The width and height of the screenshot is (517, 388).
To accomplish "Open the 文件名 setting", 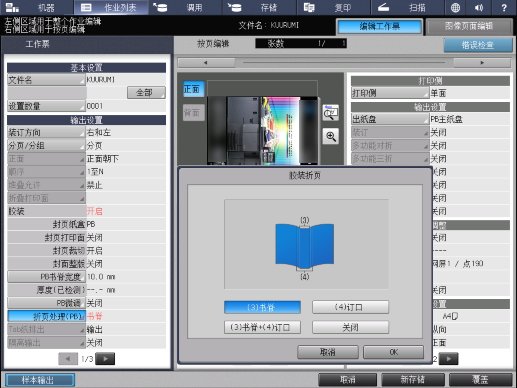I will [x=47, y=80].
